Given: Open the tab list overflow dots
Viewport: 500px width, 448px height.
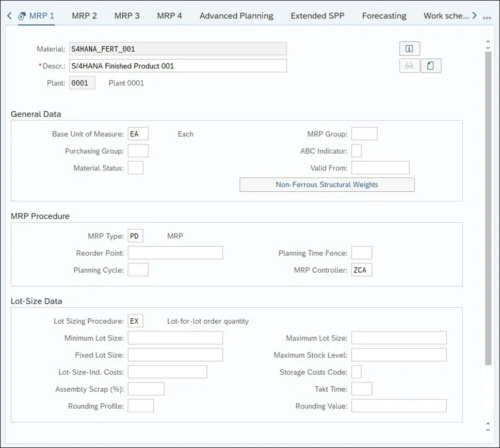Looking at the screenshot, I should [x=487, y=17].
